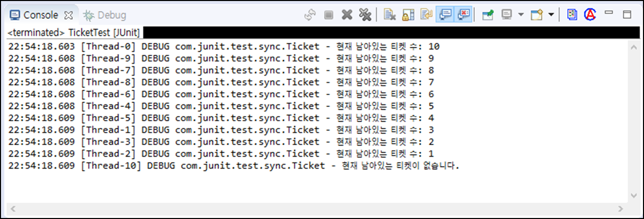Image resolution: width=644 pixels, height=219 pixels.
Task: Select the Thread-10 log line
Action: pyautogui.click(x=234, y=166)
